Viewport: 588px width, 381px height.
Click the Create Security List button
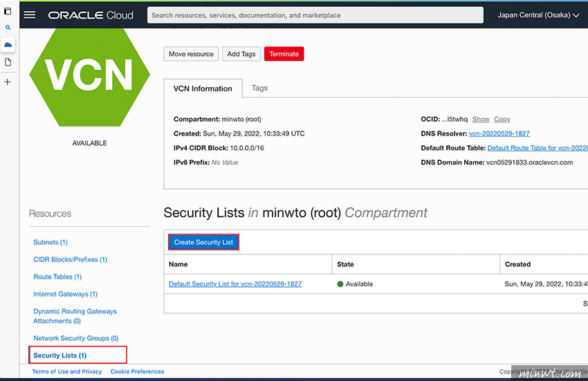pos(203,242)
